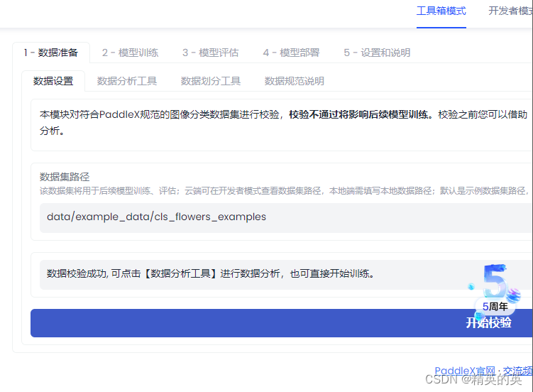The height and width of the screenshot is (392, 533).
Task: Switch to 开发者模式 tab
Action: (510, 11)
